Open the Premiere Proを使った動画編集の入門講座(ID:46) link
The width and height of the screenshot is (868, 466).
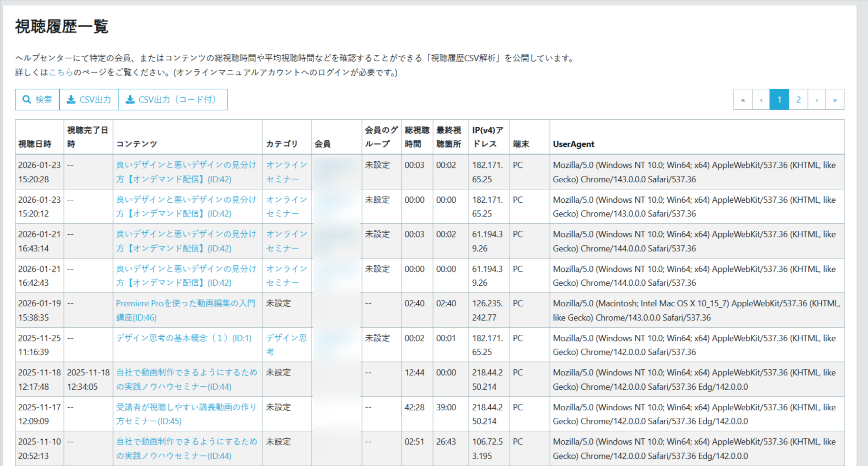[186, 310]
